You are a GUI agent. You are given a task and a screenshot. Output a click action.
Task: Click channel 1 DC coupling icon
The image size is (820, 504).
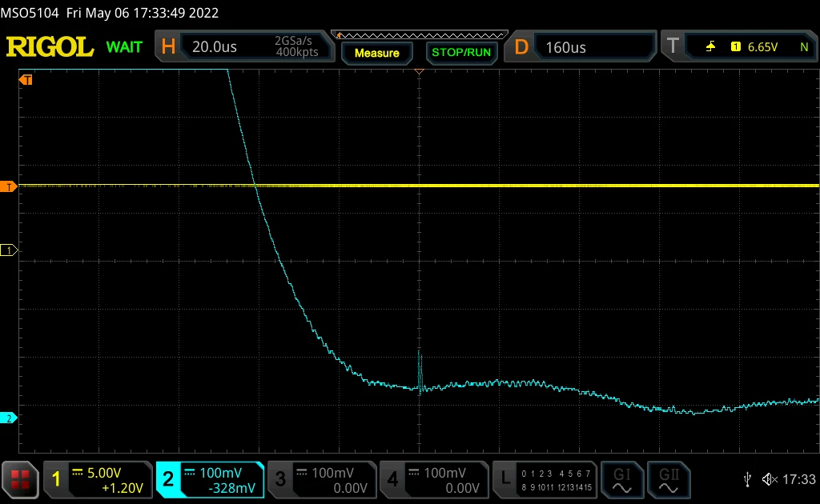(78, 472)
